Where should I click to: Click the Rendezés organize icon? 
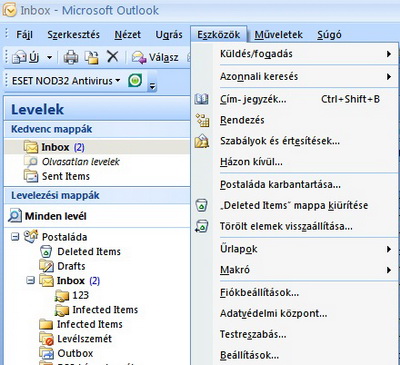(202, 120)
